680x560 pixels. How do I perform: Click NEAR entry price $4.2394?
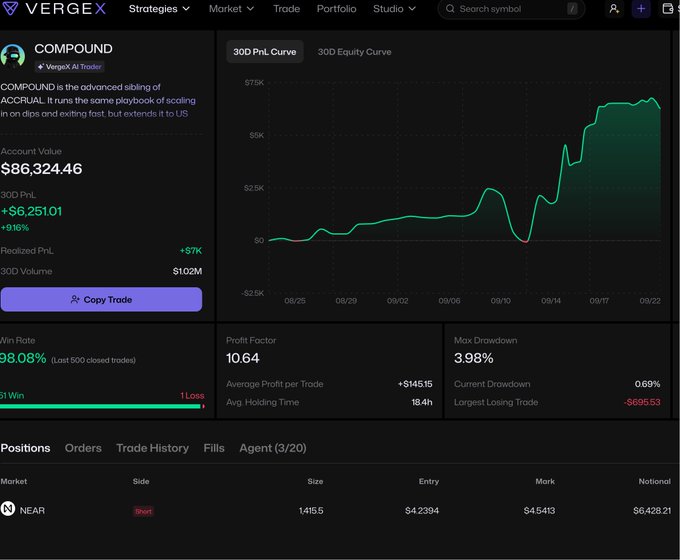tap(422, 511)
